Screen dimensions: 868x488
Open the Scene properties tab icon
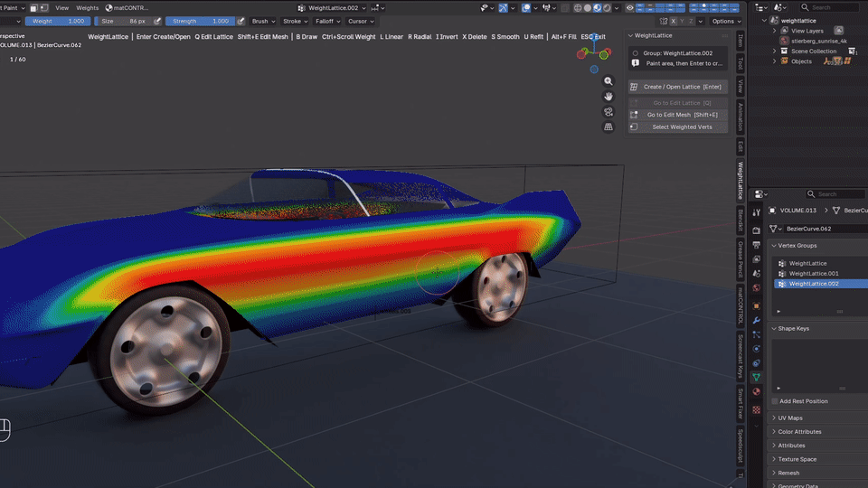[756, 273]
